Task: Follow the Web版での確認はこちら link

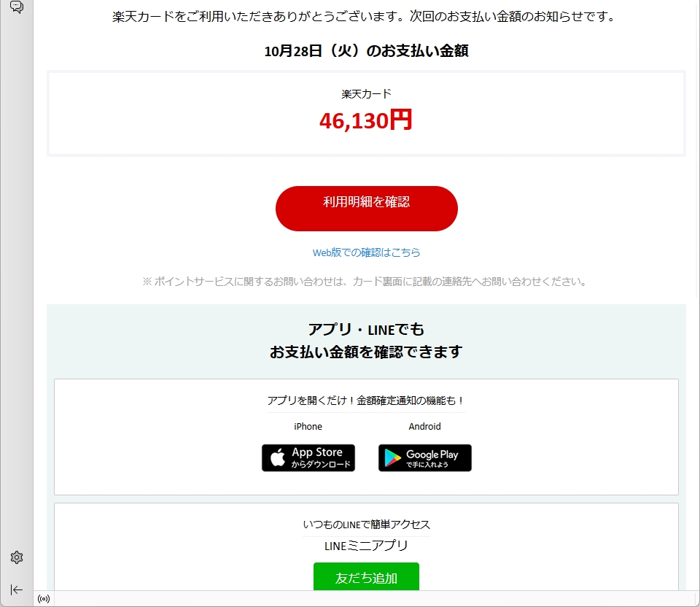Action: [367, 253]
